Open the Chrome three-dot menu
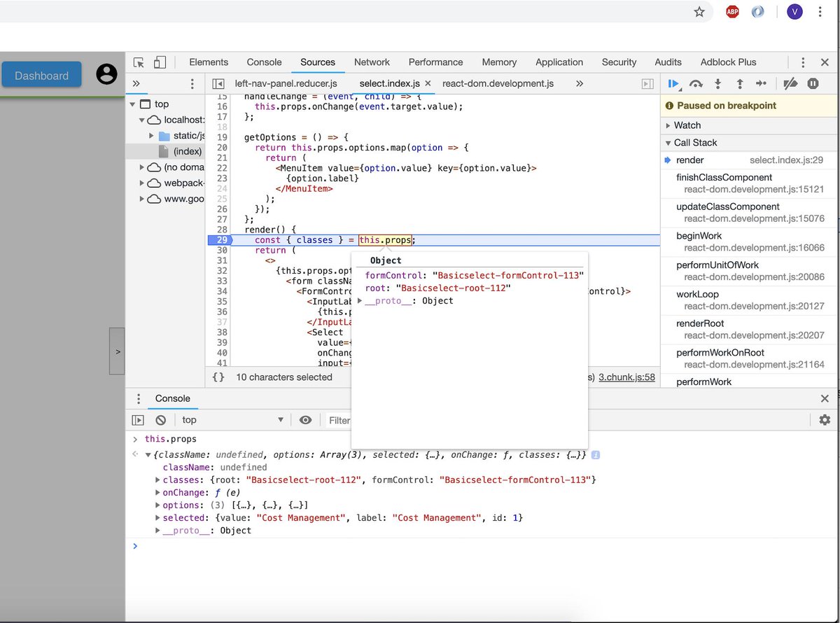The height and width of the screenshot is (623, 840). [x=820, y=12]
